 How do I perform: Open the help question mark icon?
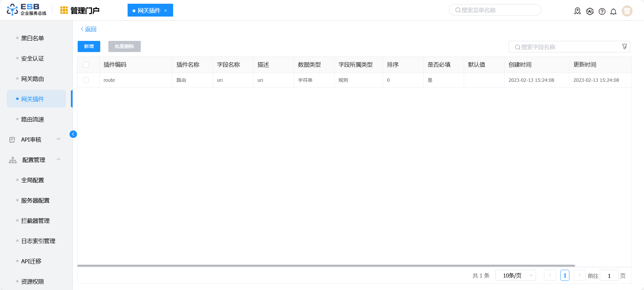(x=602, y=11)
